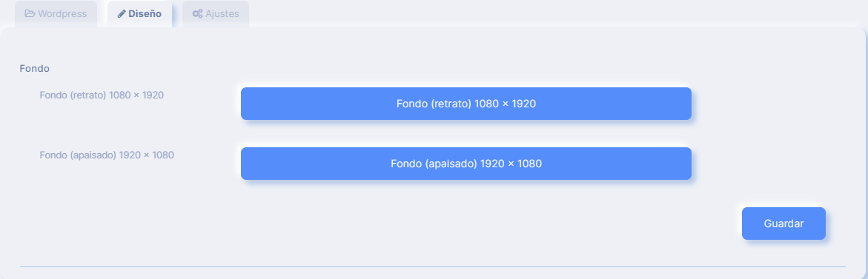This screenshot has width=868, height=279.
Task: Upload portrait background via blue retrato button
Action: point(466,104)
